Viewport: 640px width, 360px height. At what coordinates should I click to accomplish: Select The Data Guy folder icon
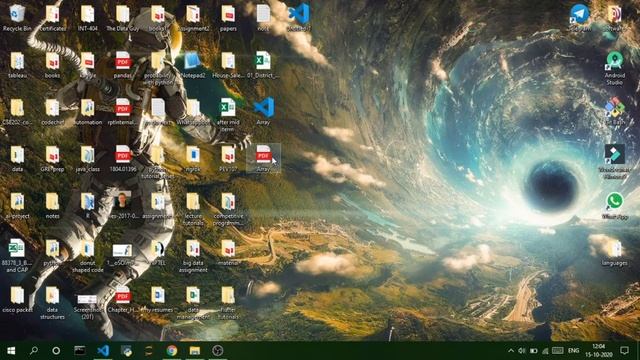click(122, 18)
